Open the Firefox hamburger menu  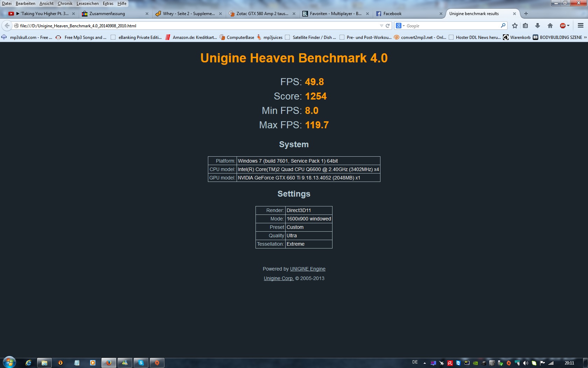tap(580, 26)
